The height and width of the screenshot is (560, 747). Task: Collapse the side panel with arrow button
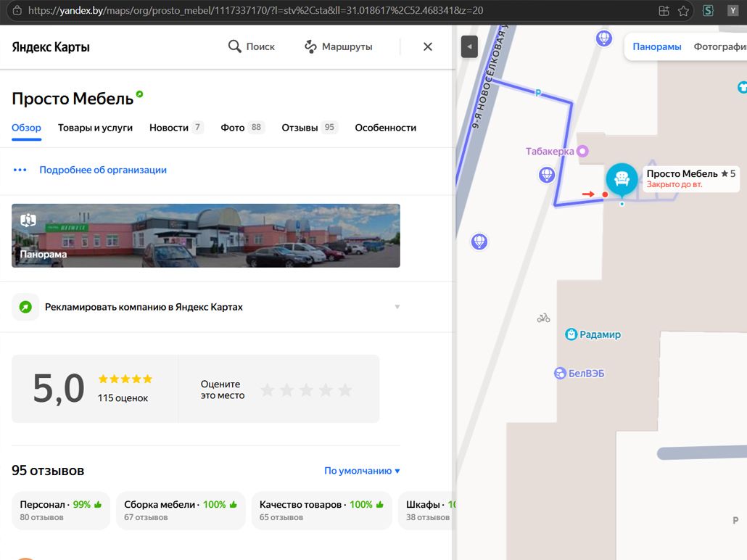469,46
